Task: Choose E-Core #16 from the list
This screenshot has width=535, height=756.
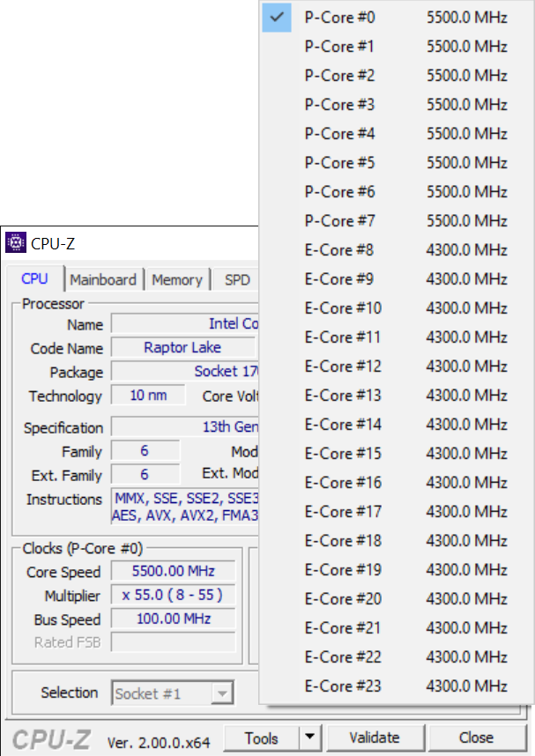Action: [x=396, y=483]
